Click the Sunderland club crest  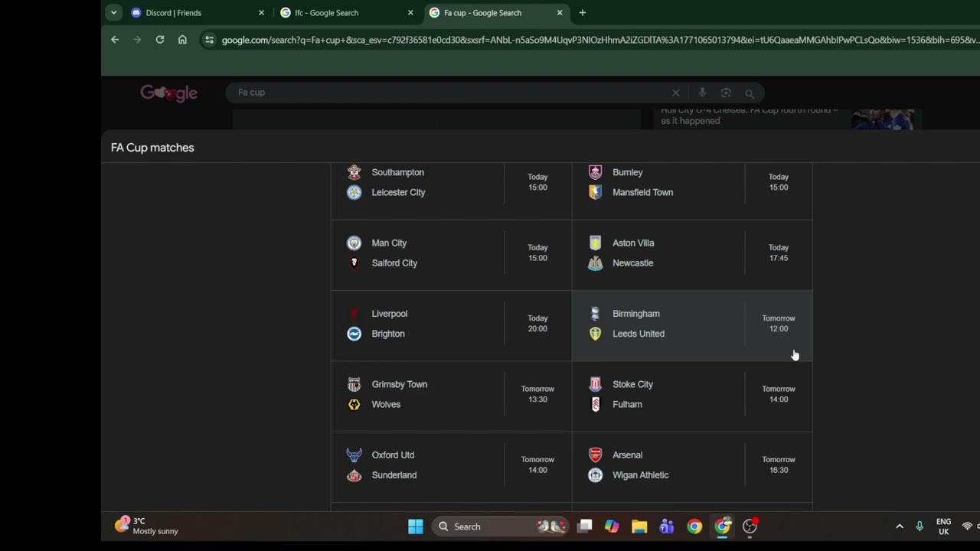coord(354,474)
